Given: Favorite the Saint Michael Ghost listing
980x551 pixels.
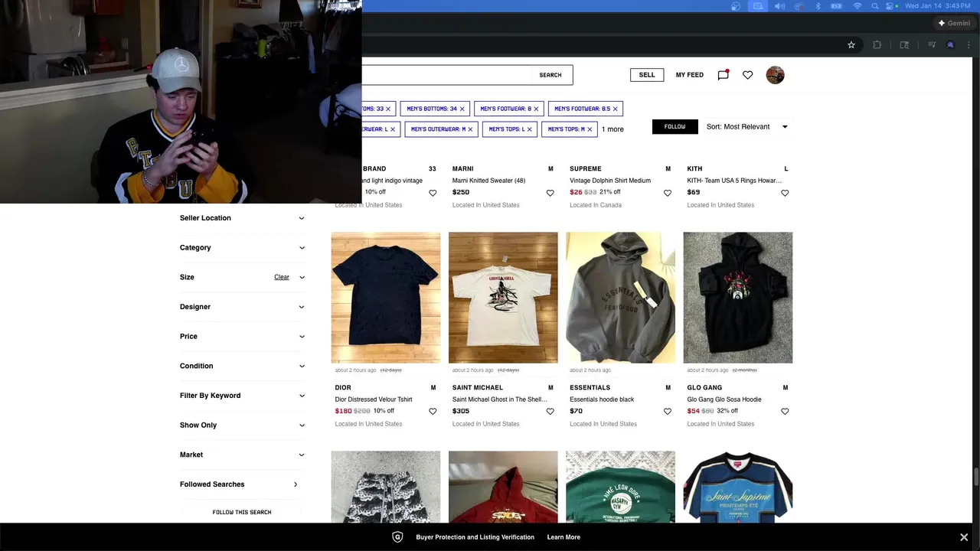Looking at the screenshot, I should point(550,412).
